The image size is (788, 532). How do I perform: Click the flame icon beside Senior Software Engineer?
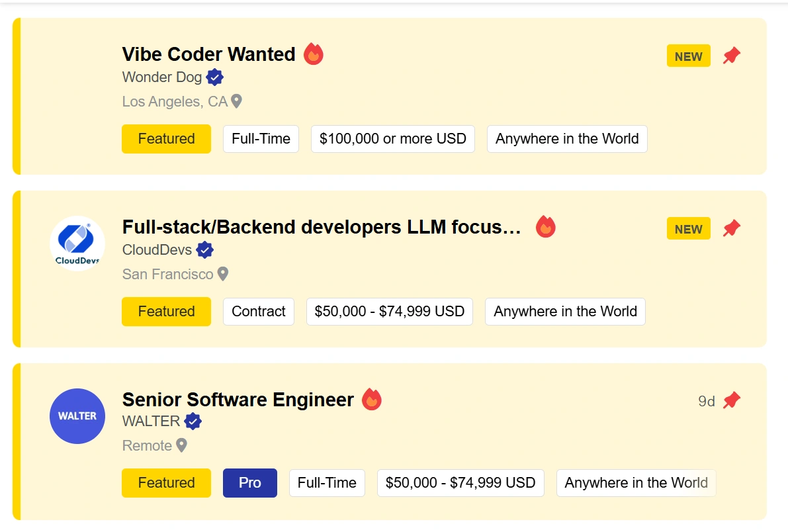pos(372,400)
